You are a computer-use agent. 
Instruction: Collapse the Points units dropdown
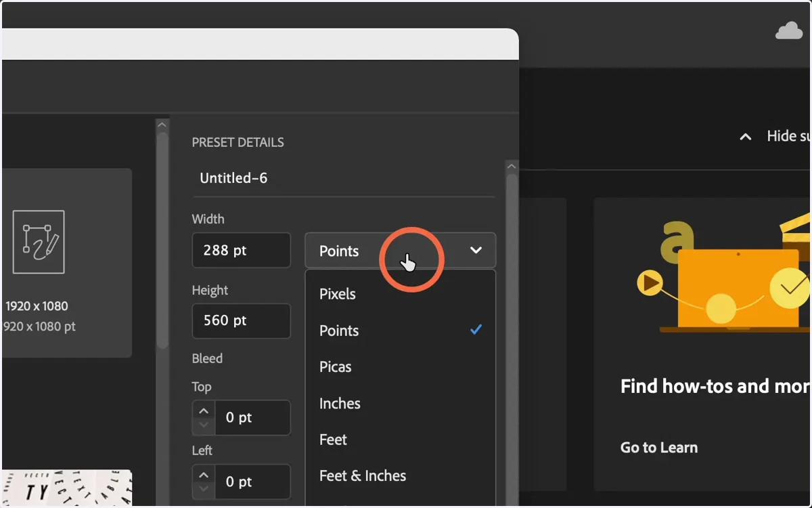[x=400, y=251]
